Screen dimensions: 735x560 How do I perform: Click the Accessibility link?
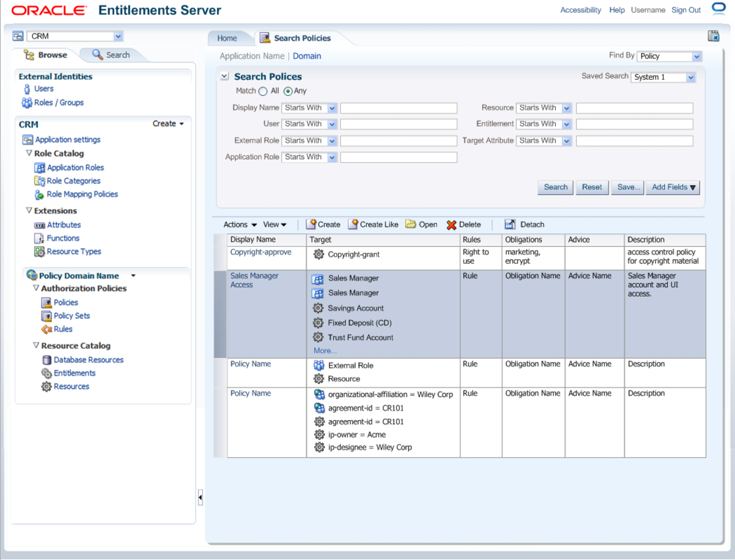(x=581, y=10)
